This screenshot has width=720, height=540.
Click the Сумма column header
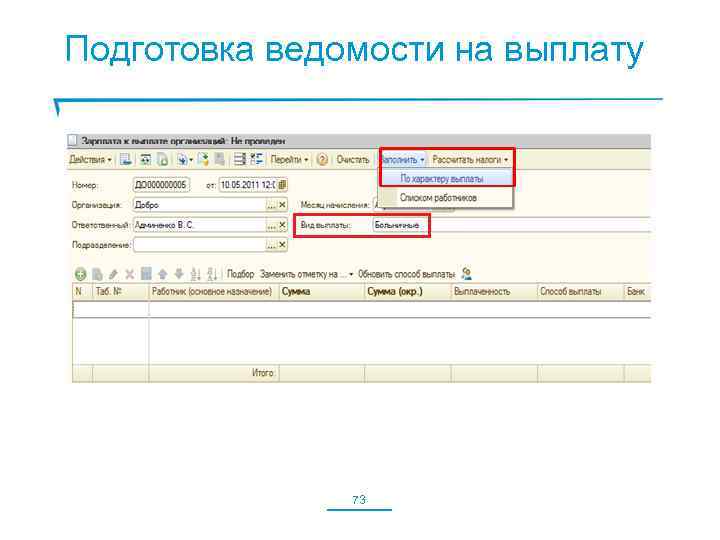[x=322, y=292]
